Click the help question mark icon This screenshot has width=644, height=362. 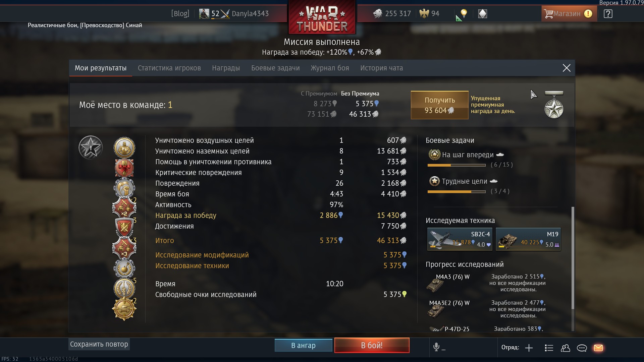608,14
